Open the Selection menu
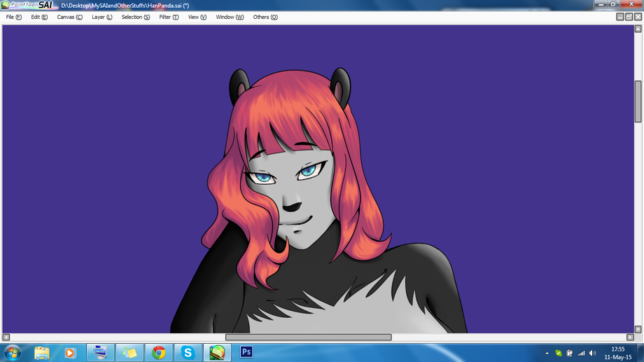644x362 pixels. coord(136,17)
